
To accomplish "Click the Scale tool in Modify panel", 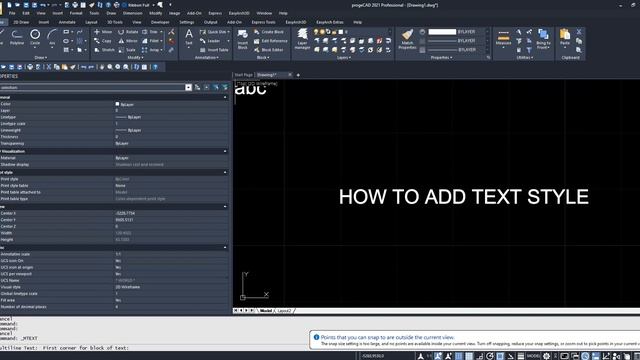I will point(127,50).
